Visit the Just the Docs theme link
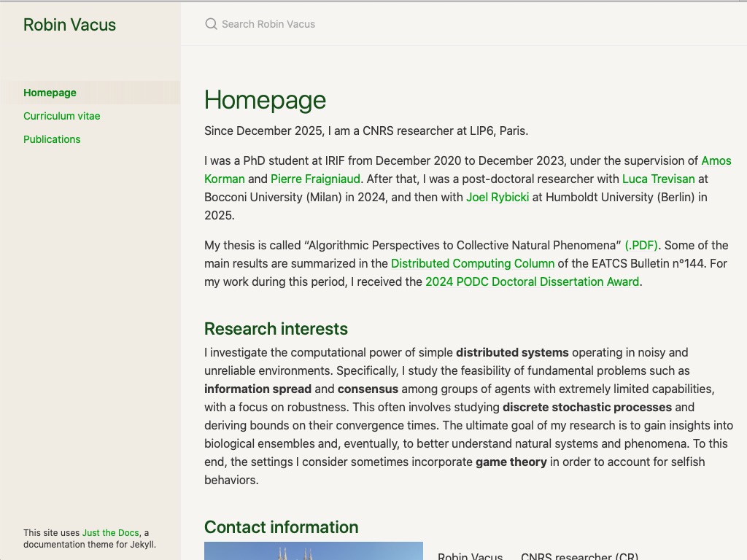747x560 pixels. tap(110, 533)
